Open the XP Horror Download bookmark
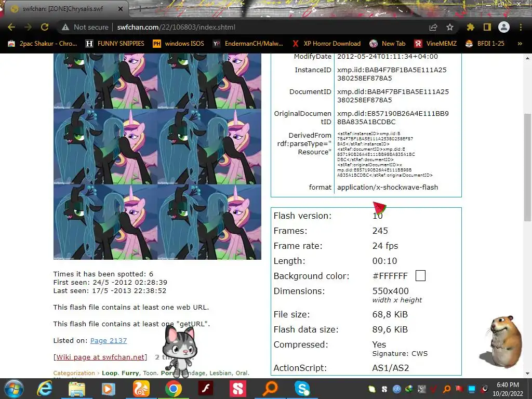 [x=326, y=44]
